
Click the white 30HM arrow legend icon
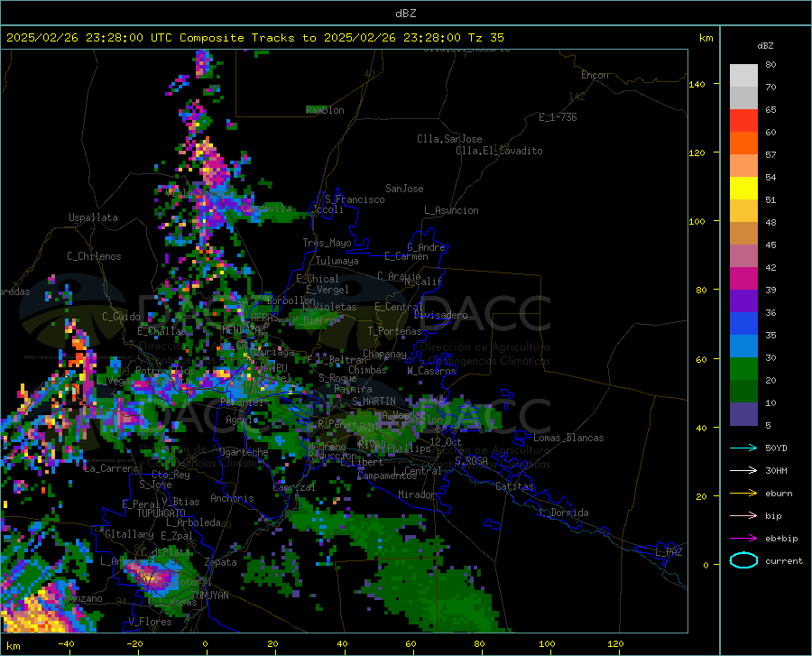click(x=743, y=470)
